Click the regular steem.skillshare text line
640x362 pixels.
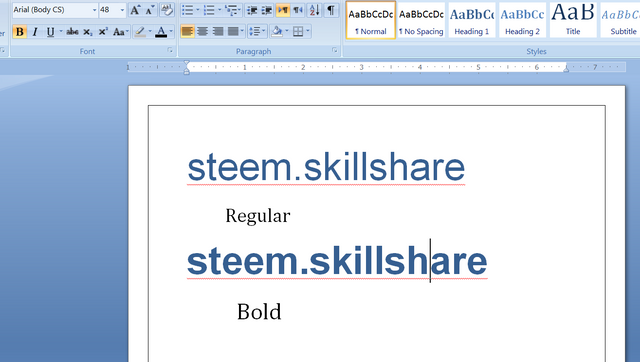pyautogui.click(x=326, y=167)
